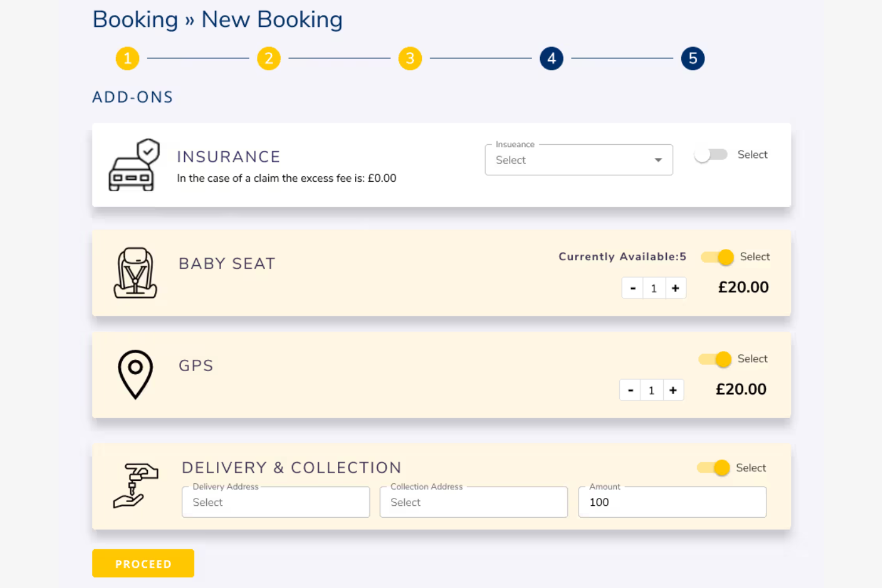Screen dimensions: 882x588
Task: Turn off the GPS Select toggle
Action: click(713, 359)
